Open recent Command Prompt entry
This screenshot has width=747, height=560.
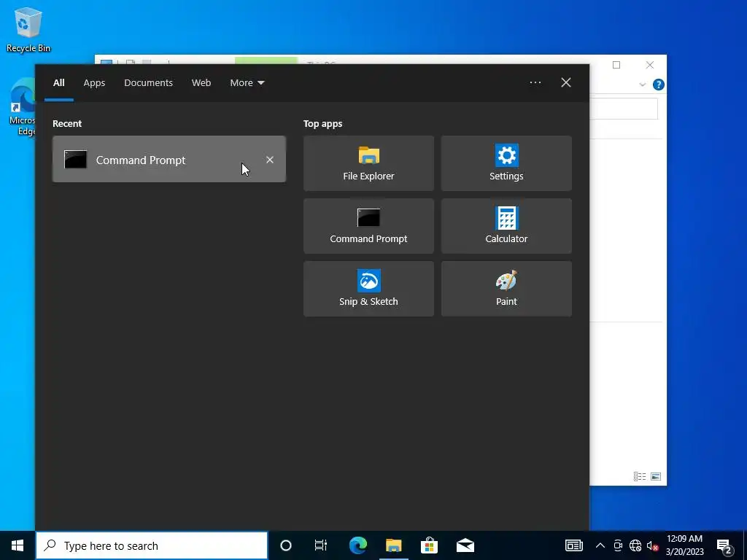169,159
